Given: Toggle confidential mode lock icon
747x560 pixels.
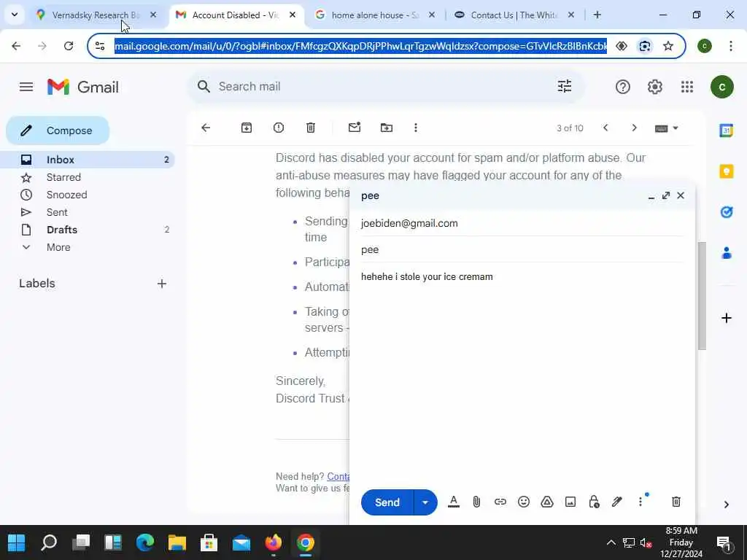Looking at the screenshot, I should pyautogui.click(x=594, y=502).
